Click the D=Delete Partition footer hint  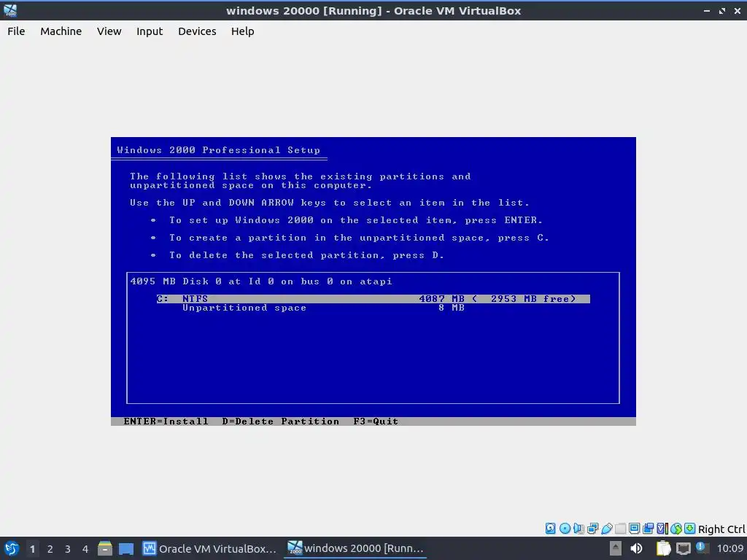281,421
